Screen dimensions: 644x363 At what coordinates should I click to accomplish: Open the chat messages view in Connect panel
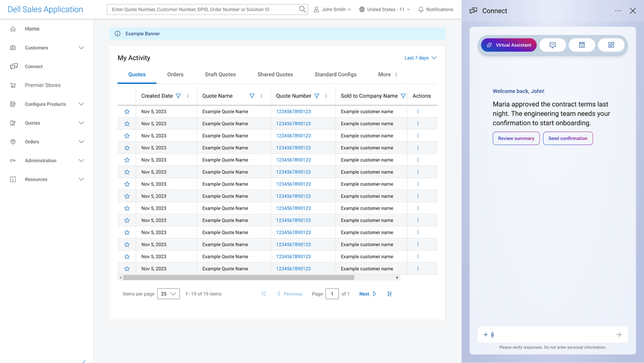(x=553, y=45)
